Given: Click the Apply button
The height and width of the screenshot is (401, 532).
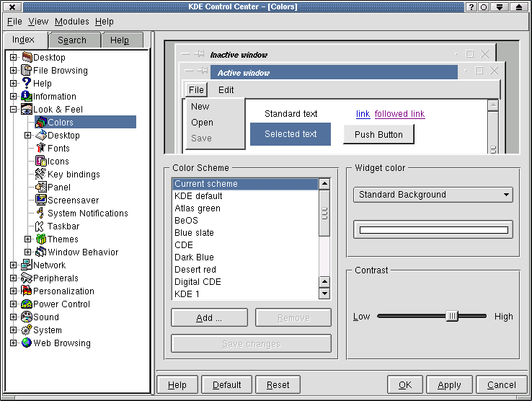Looking at the screenshot, I should pyautogui.click(x=449, y=384).
